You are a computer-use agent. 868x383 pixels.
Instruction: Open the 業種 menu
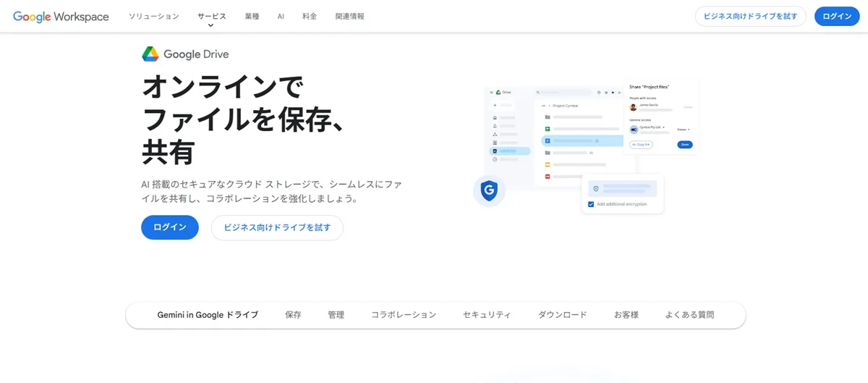point(252,16)
